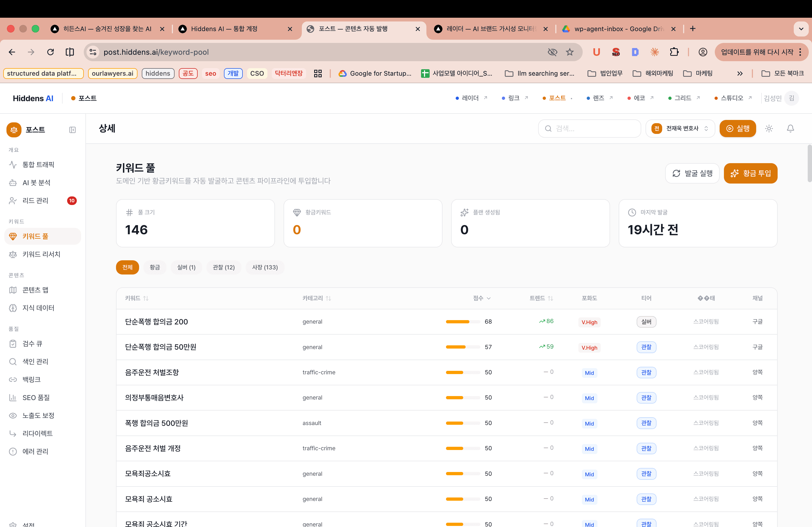
Task: Click score bar for 단순폭행 합의금 200
Action: (463, 322)
